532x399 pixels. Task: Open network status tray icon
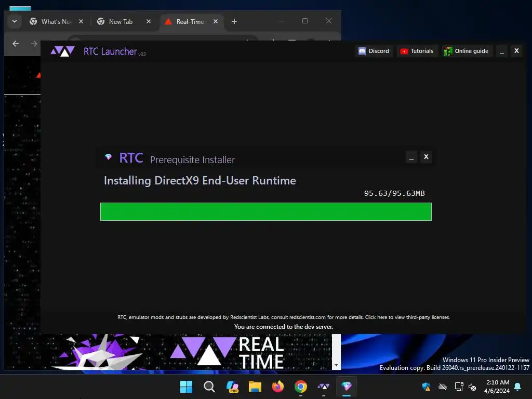(x=459, y=387)
